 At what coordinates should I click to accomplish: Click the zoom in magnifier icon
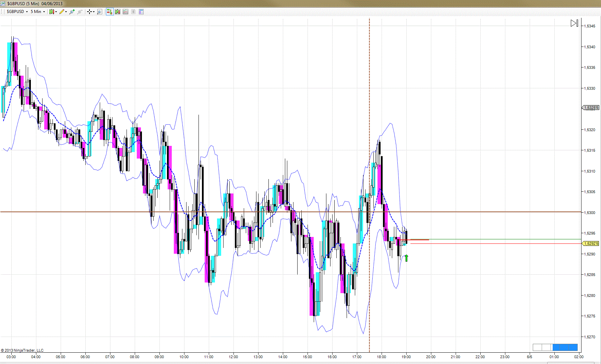pyautogui.click(x=72, y=12)
